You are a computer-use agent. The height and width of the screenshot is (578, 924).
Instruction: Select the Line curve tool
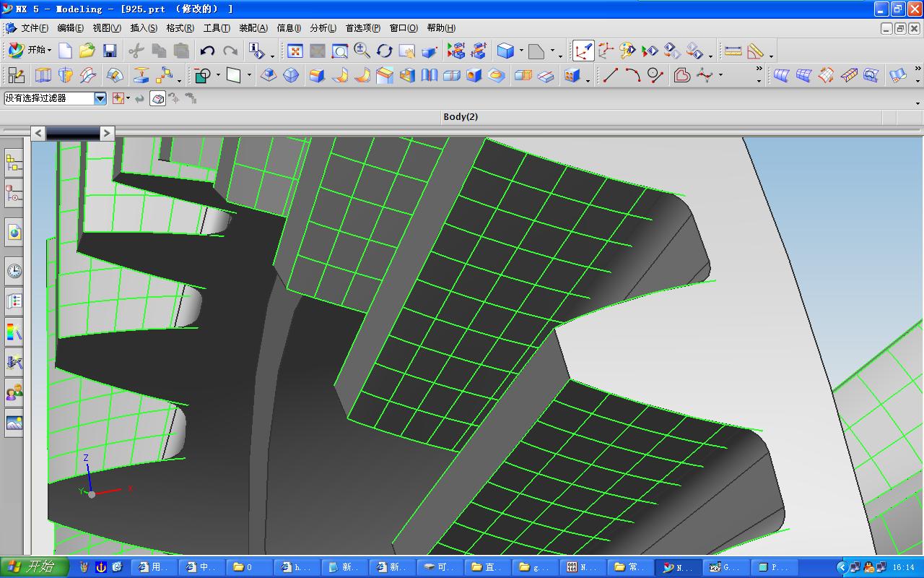pos(611,75)
